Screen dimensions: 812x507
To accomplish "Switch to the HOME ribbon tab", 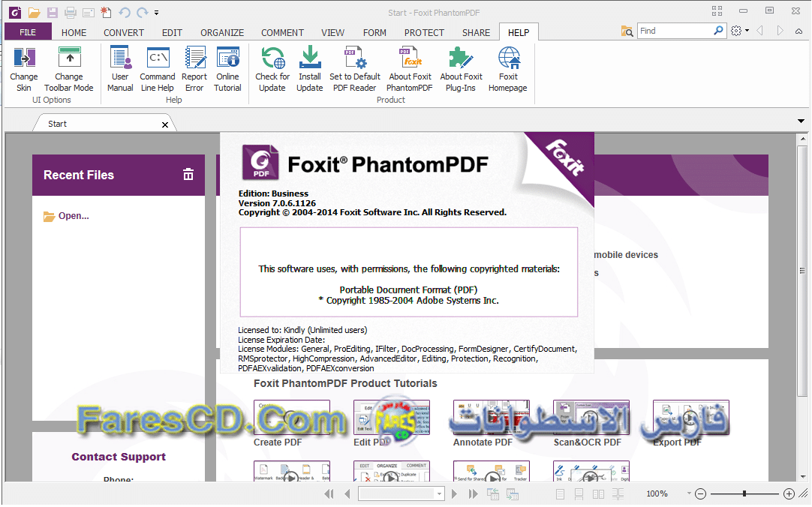I will [74, 32].
